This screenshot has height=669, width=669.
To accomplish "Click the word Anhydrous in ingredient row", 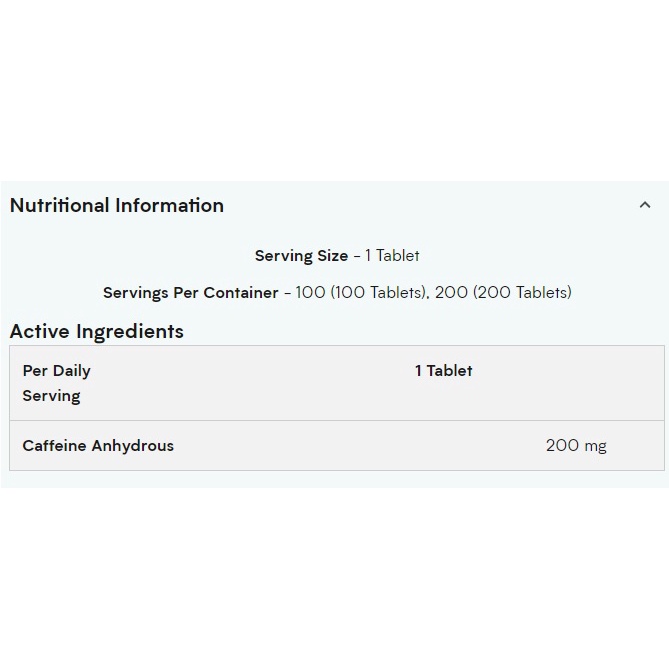I will click(x=133, y=446).
